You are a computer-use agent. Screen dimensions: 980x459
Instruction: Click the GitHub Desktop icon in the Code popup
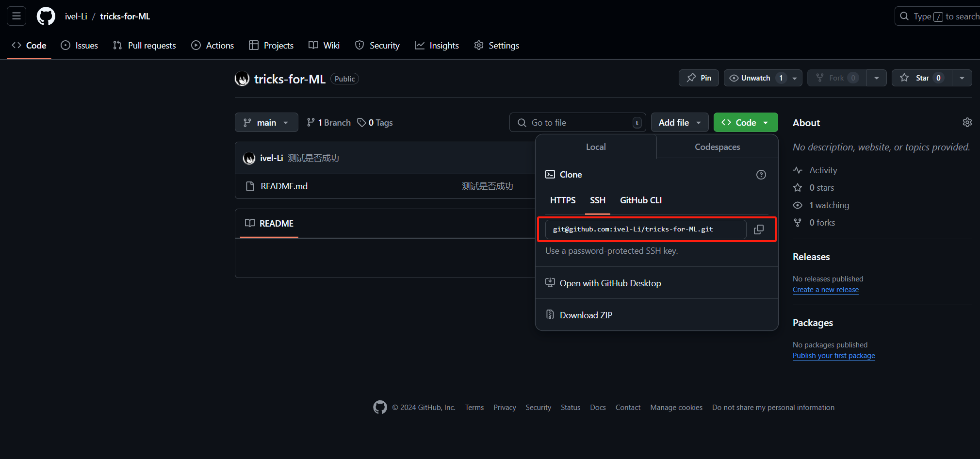[550, 283]
